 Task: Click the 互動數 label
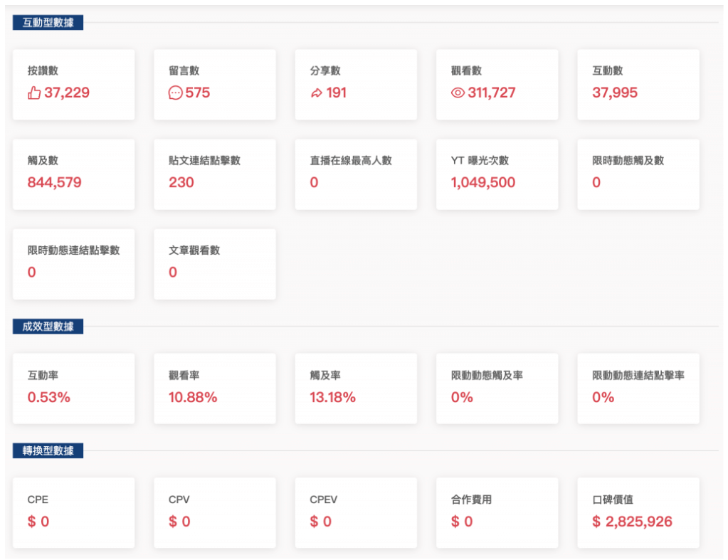point(607,70)
